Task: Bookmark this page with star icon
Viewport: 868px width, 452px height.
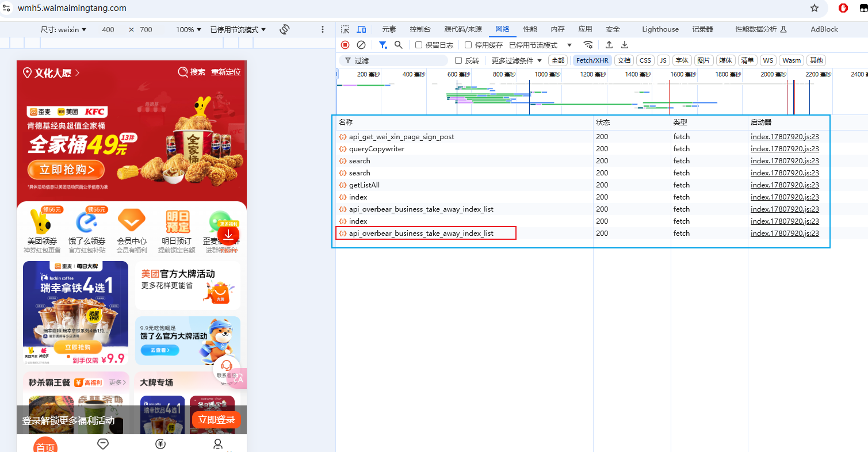Action: (815, 8)
